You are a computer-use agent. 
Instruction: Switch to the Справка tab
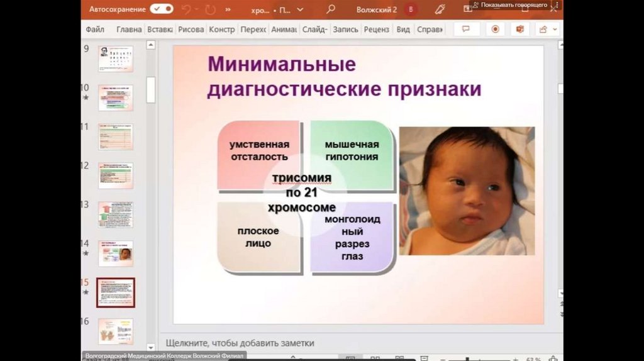(430, 30)
